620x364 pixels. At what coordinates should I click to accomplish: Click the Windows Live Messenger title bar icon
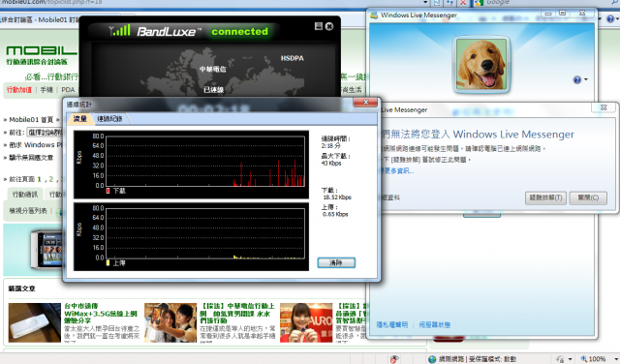[374, 15]
